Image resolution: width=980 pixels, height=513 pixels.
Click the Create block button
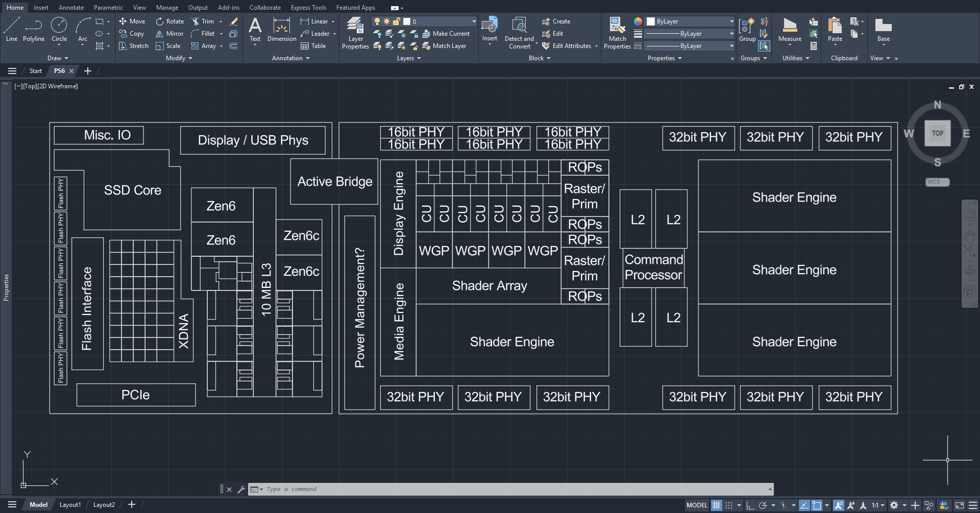click(556, 21)
